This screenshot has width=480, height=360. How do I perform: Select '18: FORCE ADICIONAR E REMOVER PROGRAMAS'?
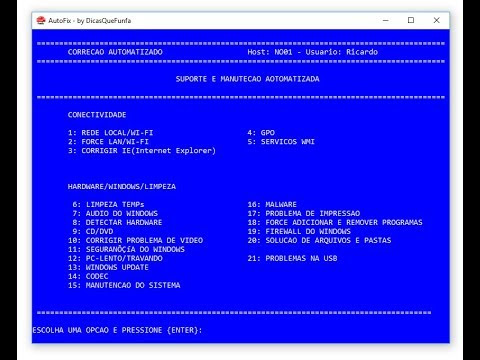point(335,223)
